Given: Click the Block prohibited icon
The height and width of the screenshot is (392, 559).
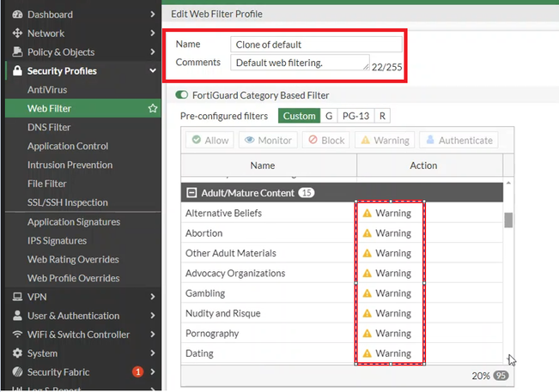Looking at the screenshot, I should tap(313, 139).
